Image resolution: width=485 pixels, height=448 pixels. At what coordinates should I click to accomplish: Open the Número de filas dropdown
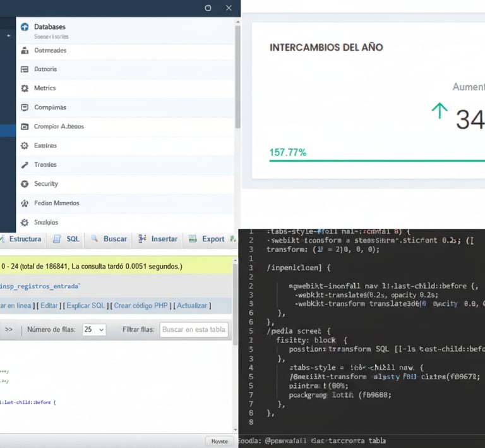[94, 329]
